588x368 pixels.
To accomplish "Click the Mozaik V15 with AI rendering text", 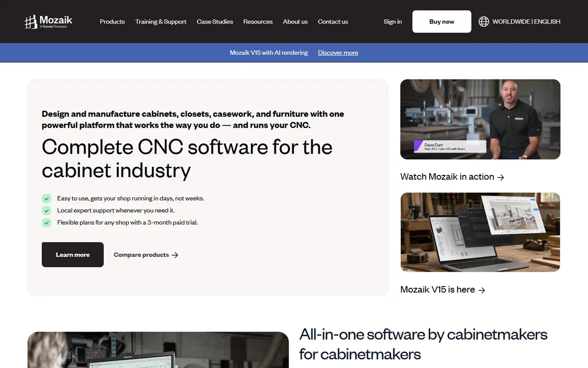I will tap(268, 52).
